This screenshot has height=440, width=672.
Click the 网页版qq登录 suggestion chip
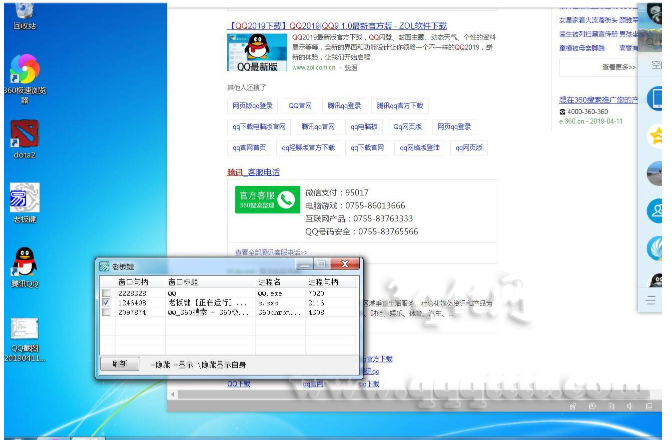click(252, 105)
